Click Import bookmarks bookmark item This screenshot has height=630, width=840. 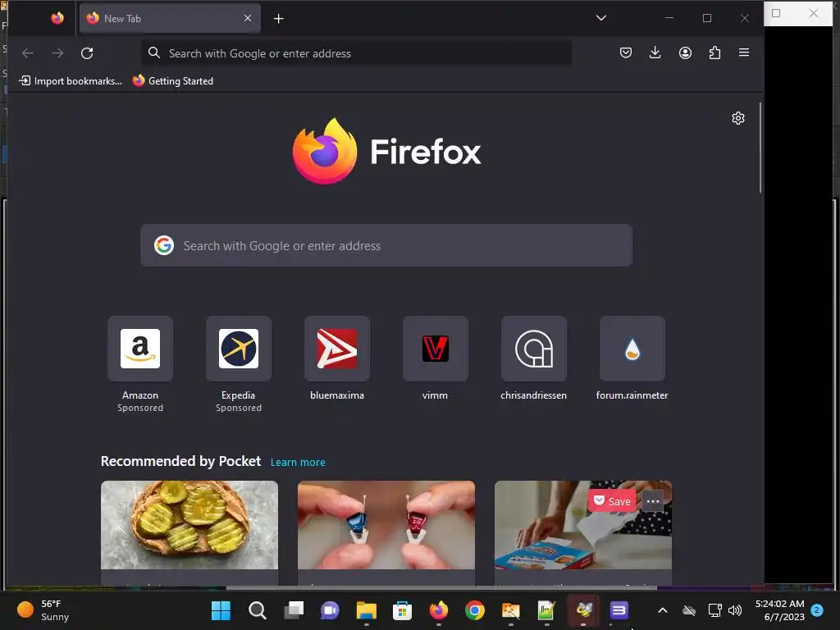(x=71, y=81)
